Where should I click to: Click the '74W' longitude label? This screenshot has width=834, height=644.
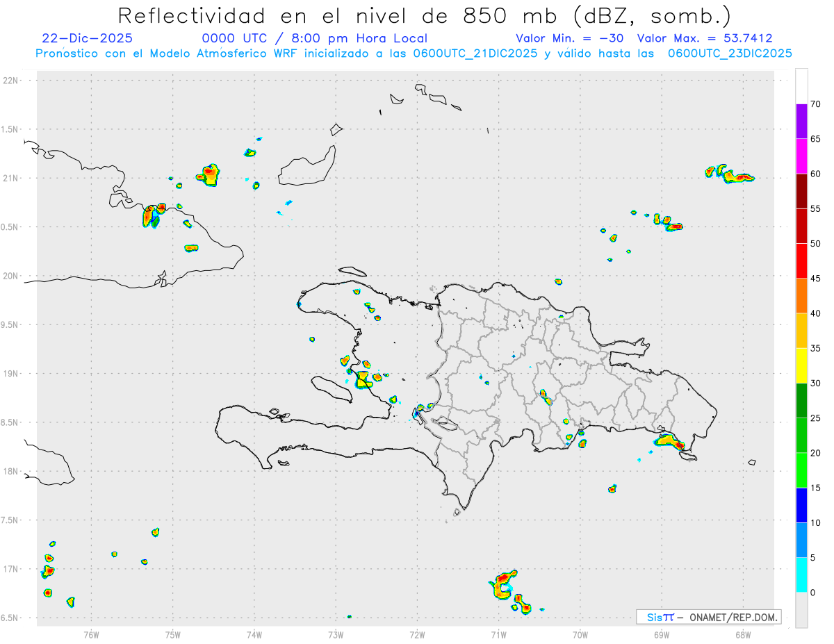point(254,634)
